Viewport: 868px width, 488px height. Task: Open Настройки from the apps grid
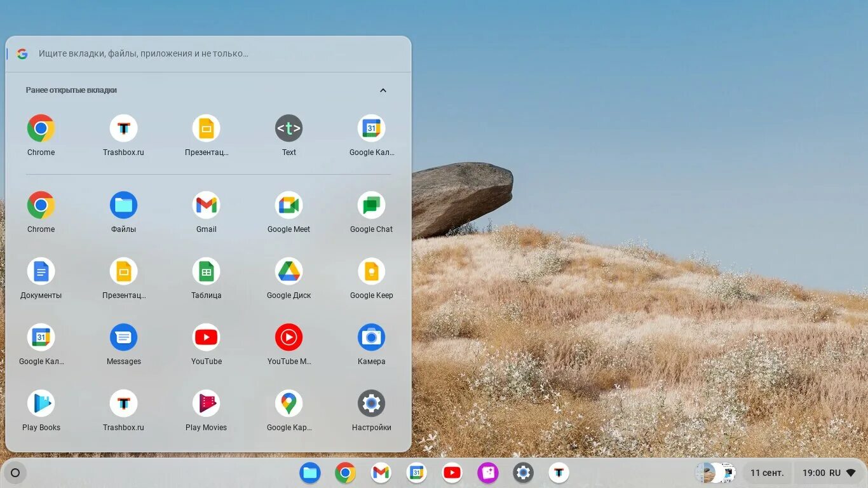(372, 410)
